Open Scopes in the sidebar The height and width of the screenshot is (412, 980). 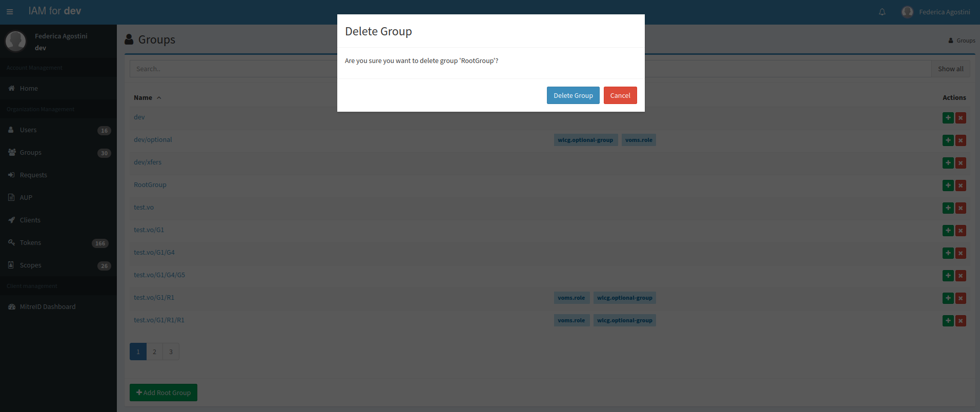coord(58,265)
